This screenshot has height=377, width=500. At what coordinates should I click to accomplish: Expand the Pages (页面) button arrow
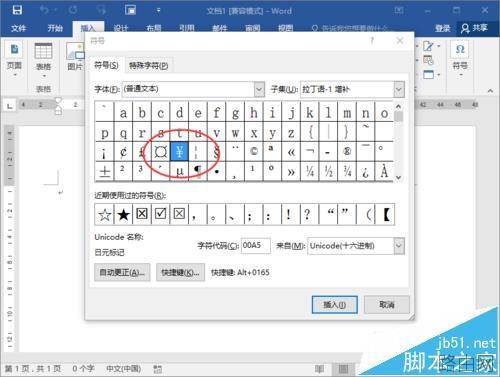14,75
